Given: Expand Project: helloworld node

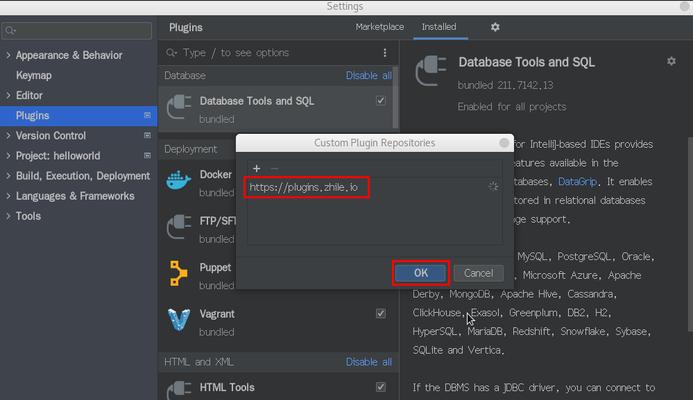Looking at the screenshot, I should [8, 156].
